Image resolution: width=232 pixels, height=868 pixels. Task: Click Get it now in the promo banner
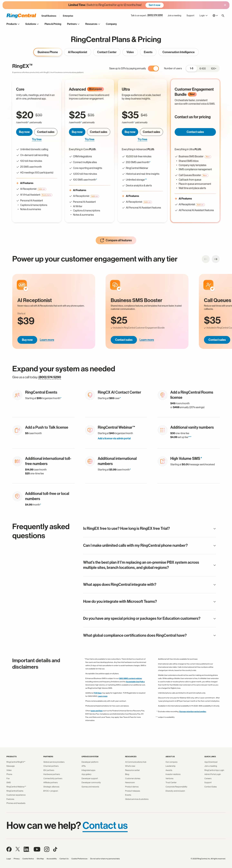coord(154,5)
